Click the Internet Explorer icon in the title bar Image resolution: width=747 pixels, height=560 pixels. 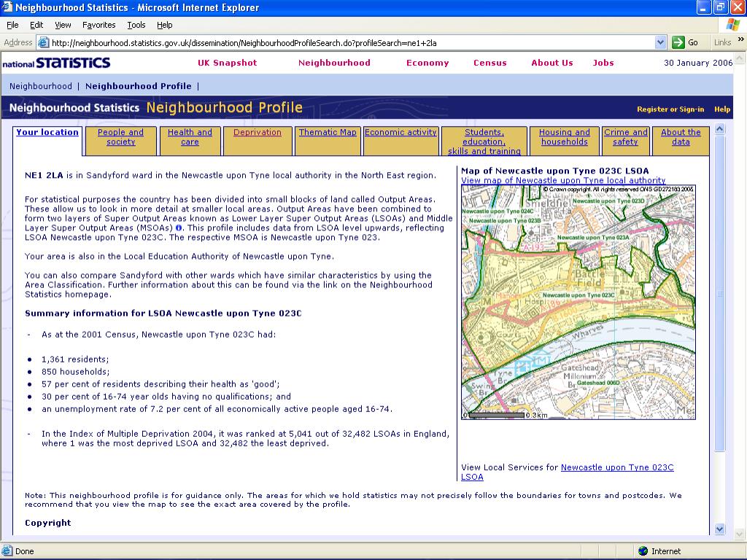point(7,7)
